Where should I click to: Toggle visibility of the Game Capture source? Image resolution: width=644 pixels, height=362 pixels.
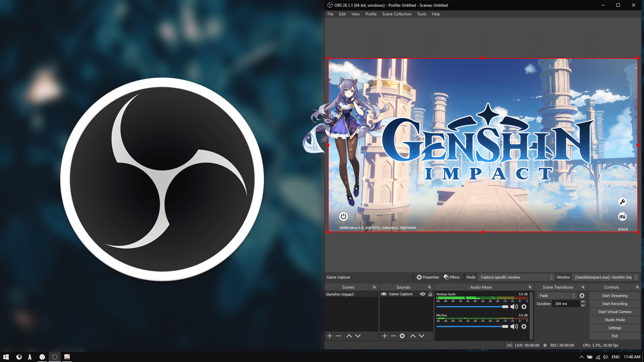[x=423, y=294]
